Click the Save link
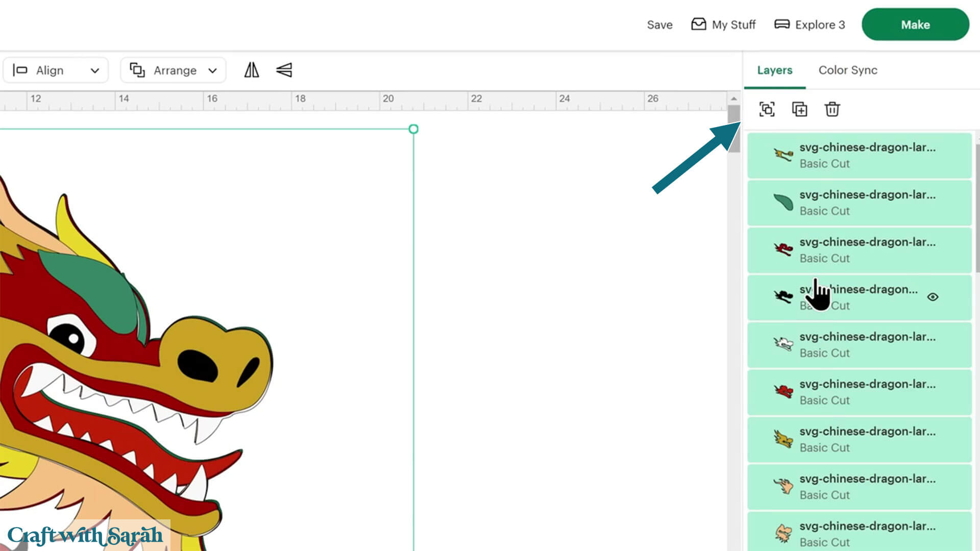This screenshot has width=980, height=551. point(659,24)
